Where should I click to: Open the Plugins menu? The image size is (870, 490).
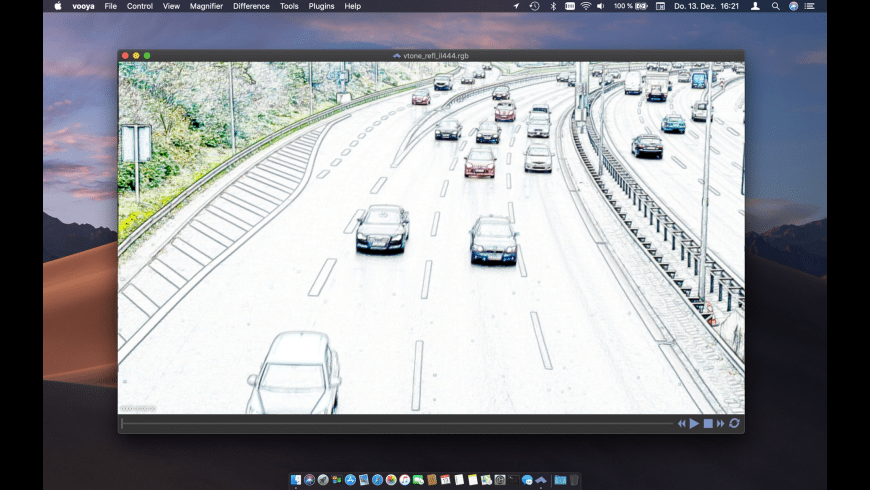tap(321, 6)
